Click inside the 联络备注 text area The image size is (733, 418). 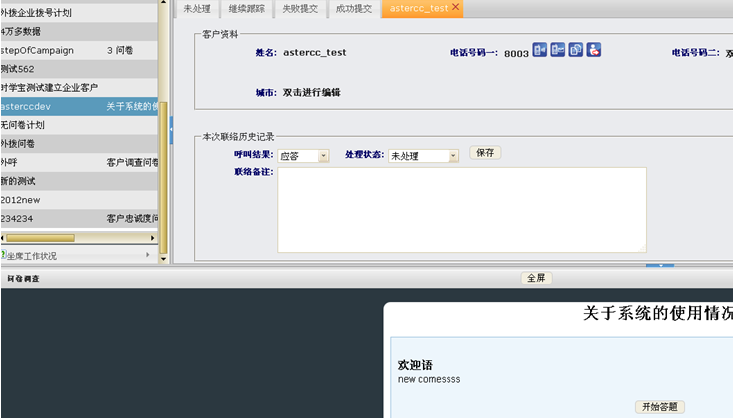[x=461, y=209]
